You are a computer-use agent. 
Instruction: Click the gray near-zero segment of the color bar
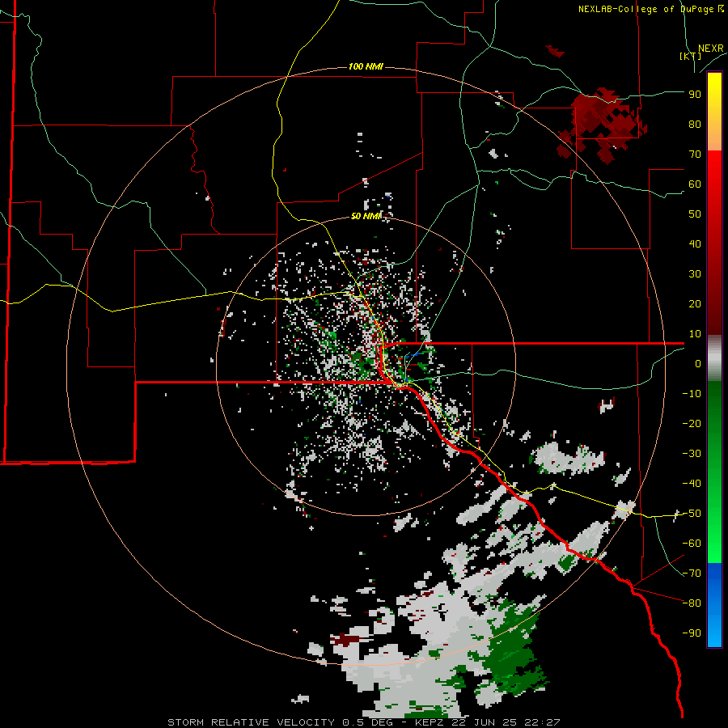714,358
